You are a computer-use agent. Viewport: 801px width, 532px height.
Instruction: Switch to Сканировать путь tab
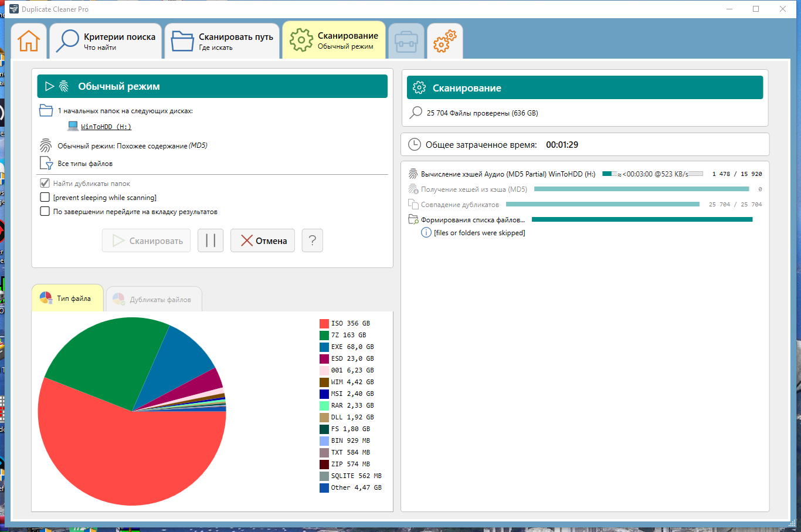pyautogui.click(x=222, y=41)
